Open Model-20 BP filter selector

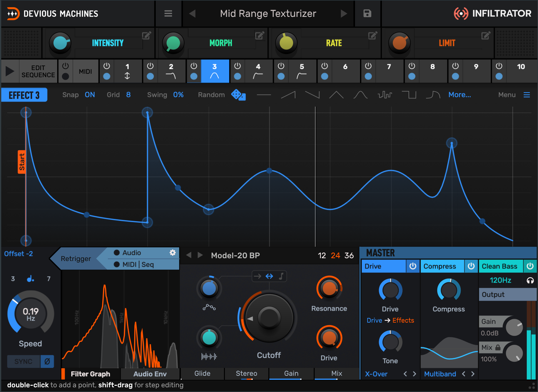236,255
